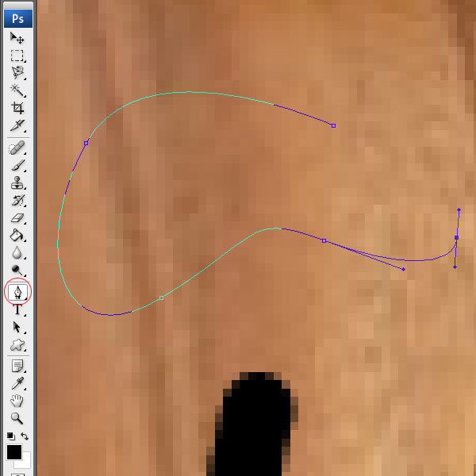The height and width of the screenshot is (476, 476).
Task: Select the Slice tool
Action: click(x=17, y=125)
